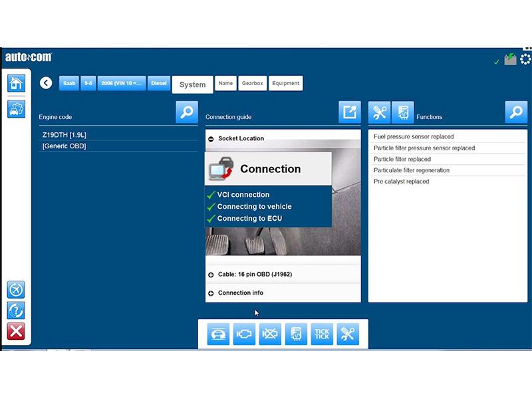This screenshot has width=532, height=399.
Task: Open the adjustments wrench icon in bottom toolbar
Action: click(x=348, y=334)
